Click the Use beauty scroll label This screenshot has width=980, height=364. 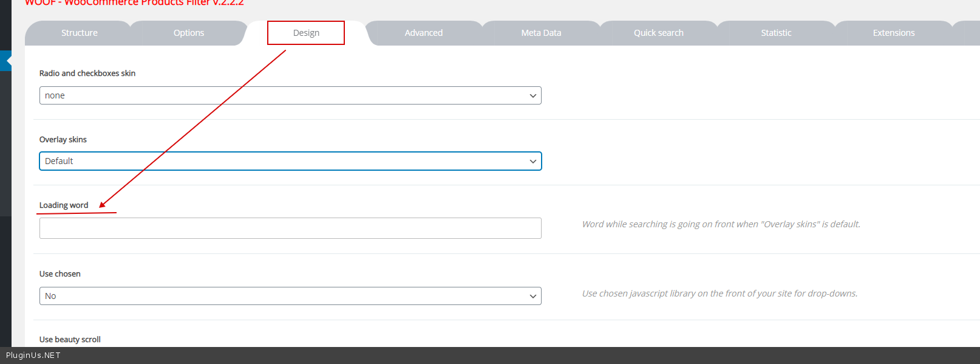click(70, 339)
